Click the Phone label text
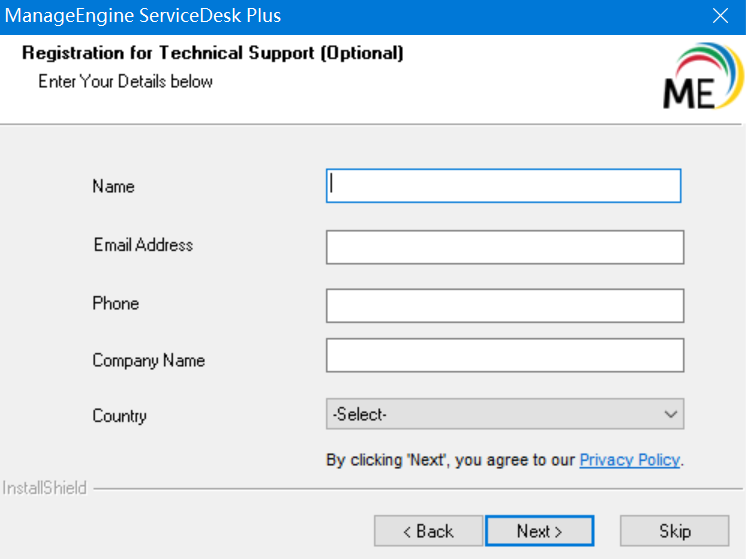Image resolution: width=746 pixels, height=559 pixels. click(x=115, y=304)
